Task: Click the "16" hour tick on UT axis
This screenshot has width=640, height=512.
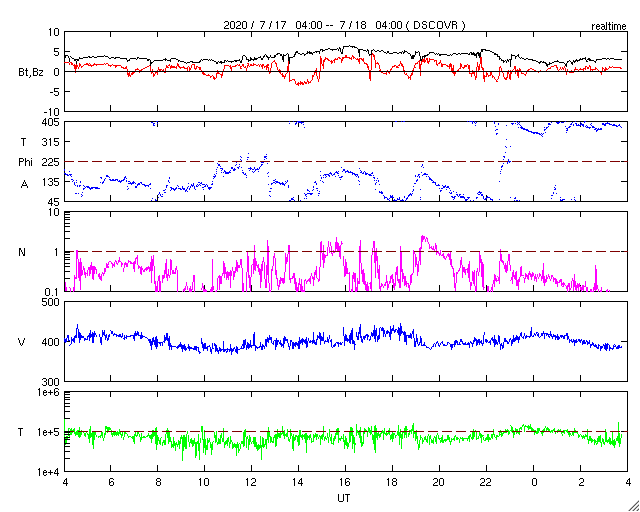Action: click(x=346, y=481)
